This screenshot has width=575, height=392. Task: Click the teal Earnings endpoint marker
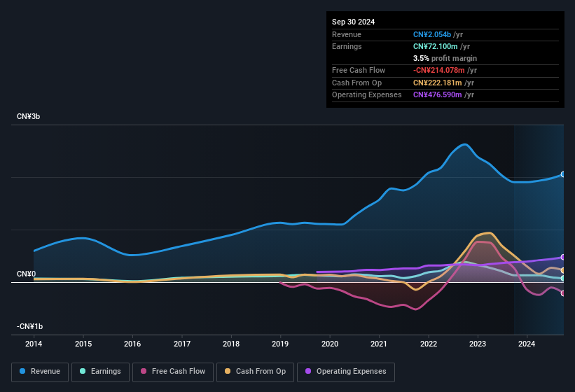click(x=563, y=279)
